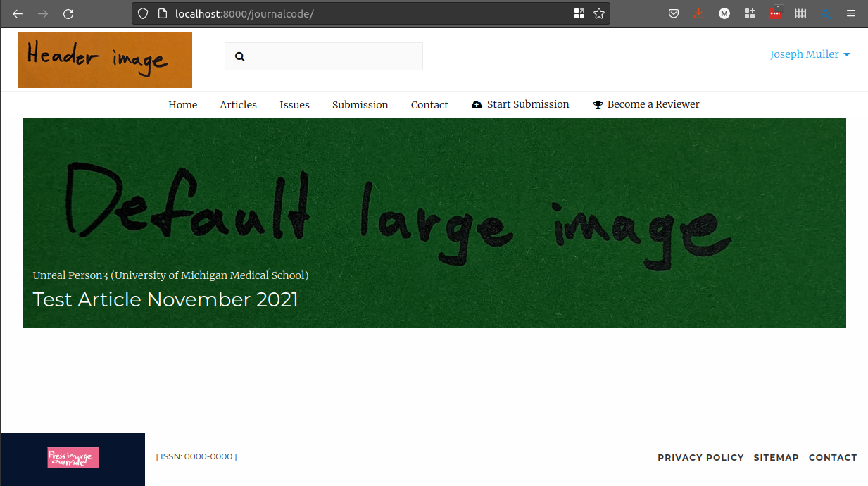This screenshot has width=868, height=486.
Task: Click the round M extension icon
Action: coord(724,13)
